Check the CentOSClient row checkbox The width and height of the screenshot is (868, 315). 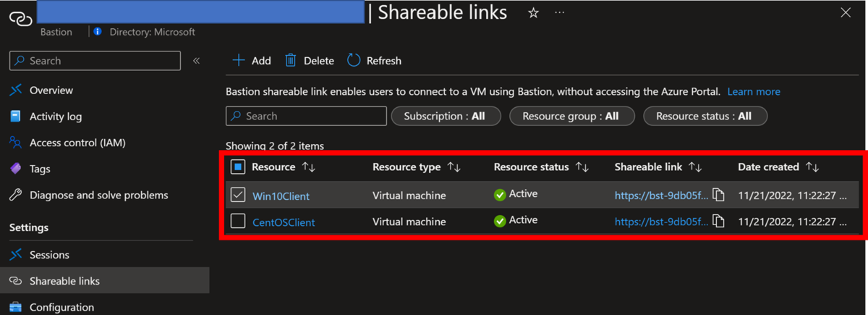pos(238,221)
